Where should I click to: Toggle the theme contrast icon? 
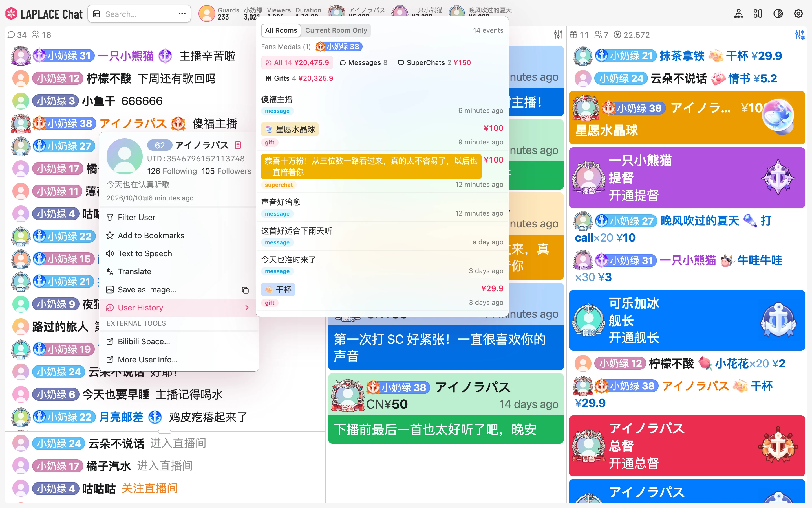click(778, 14)
